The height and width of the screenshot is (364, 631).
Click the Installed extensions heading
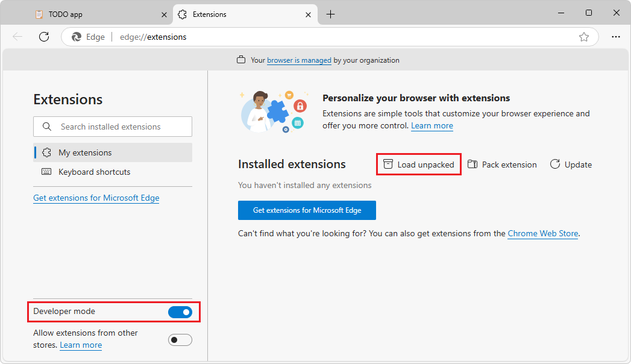pos(292,164)
